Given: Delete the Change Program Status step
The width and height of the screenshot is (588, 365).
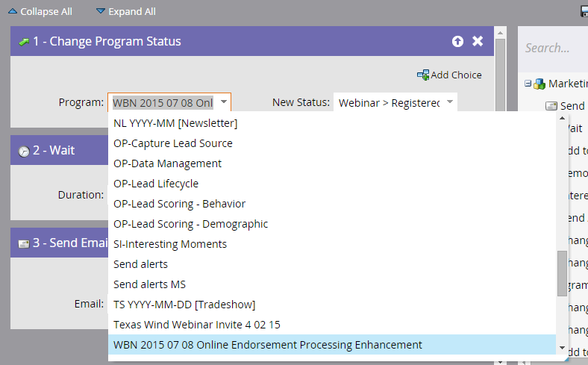Looking at the screenshot, I should pos(478,41).
